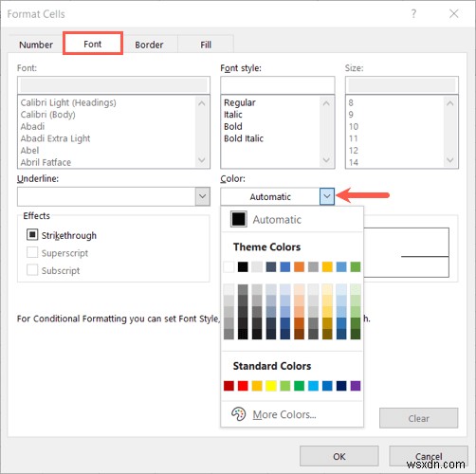The width and height of the screenshot is (476, 474).
Task: Open More Colors link
Action: click(284, 414)
